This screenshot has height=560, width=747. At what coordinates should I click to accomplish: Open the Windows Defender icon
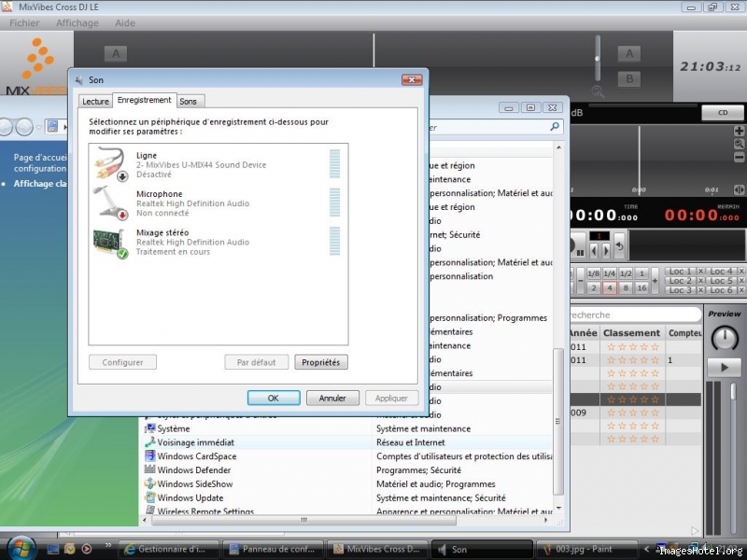(x=150, y=470)
